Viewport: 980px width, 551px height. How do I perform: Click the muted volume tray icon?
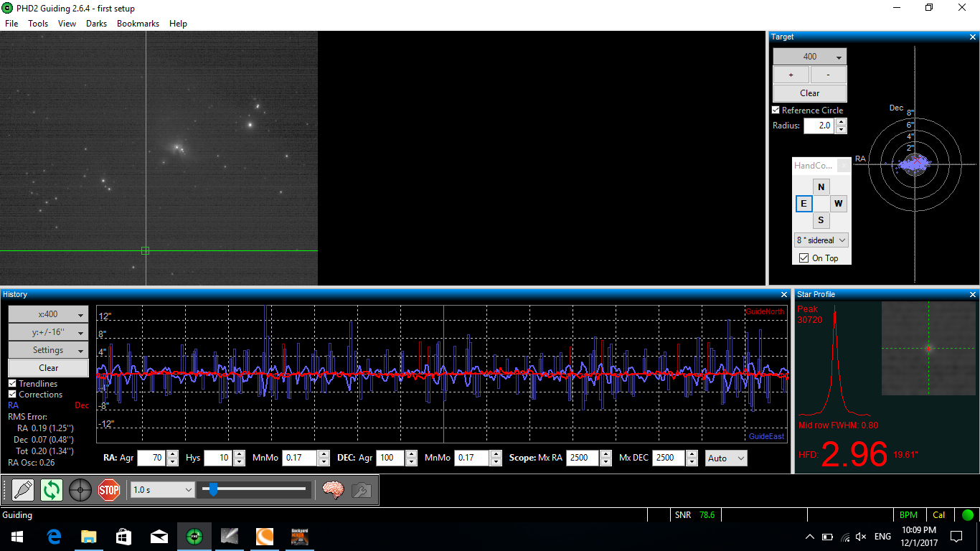pyautogui.click(x=862, y=537)
